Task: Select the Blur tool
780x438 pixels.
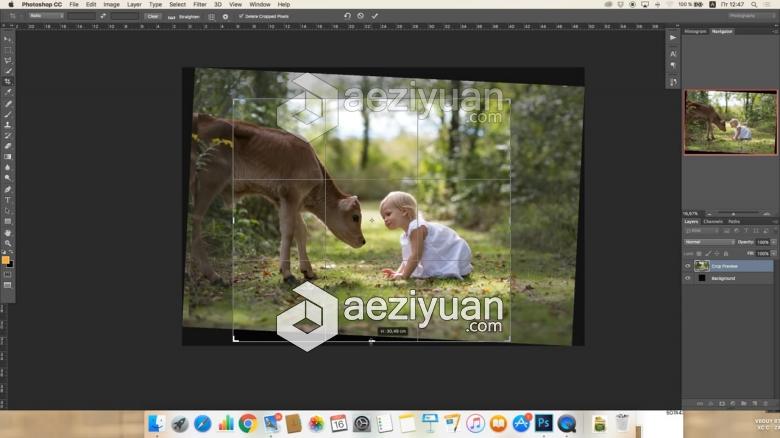Action: point(7,167)
